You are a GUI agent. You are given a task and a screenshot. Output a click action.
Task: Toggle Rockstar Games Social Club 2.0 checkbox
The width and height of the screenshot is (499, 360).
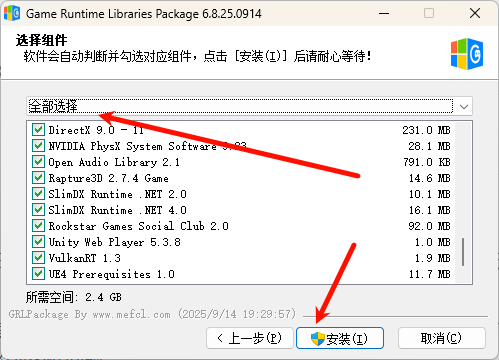pos(38,225)
